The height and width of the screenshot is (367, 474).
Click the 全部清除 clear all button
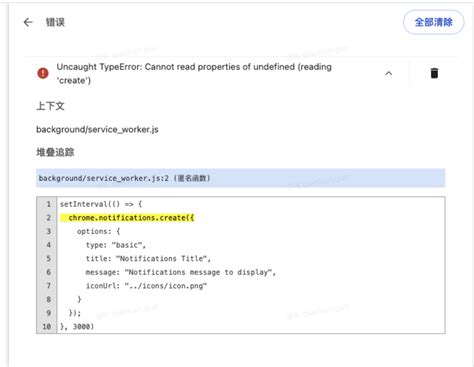[433, 22]
